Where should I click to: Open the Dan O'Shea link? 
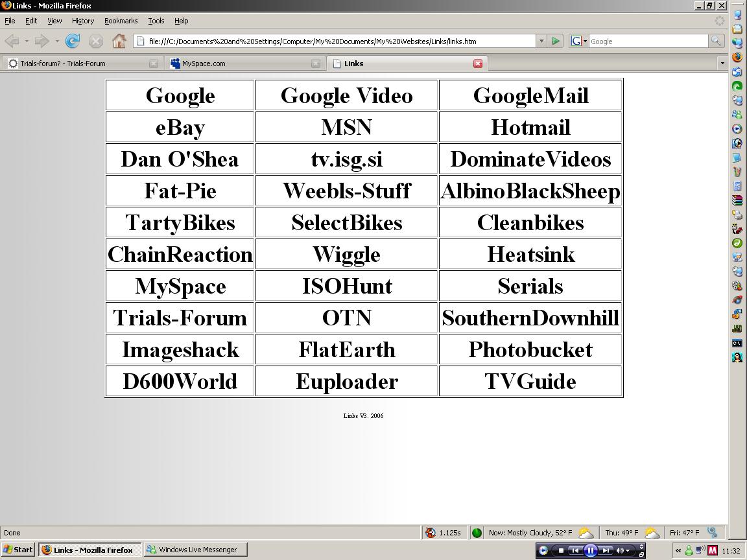click(180, 159)
